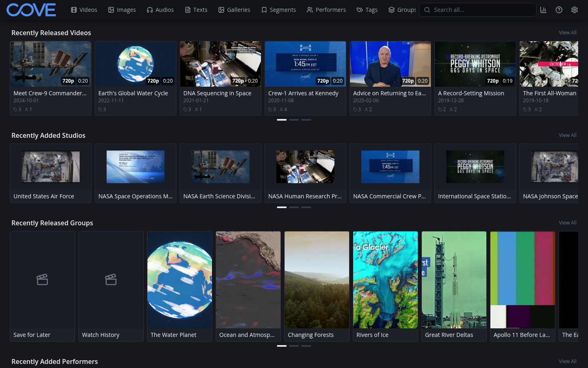This screenshot has height=368, width=588.
Task: Open Apollo 11 Before Launch group
Action: click(x=523, y=286)
